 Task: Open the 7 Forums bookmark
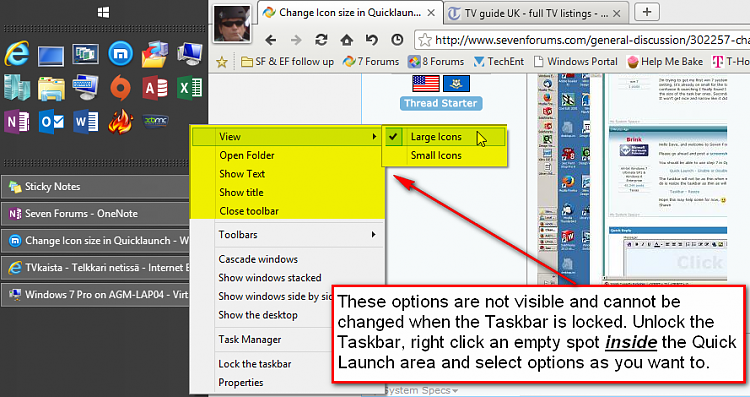point(371,62)
